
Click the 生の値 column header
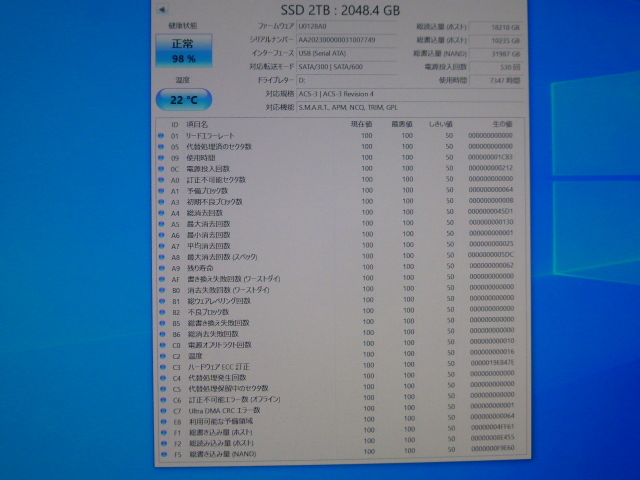click(x=502, y=124)
